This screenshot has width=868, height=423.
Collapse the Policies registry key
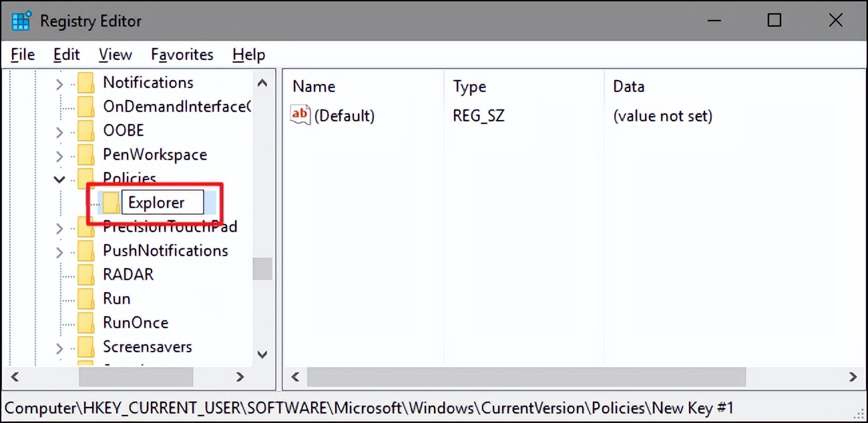click(x=59, y=178)
